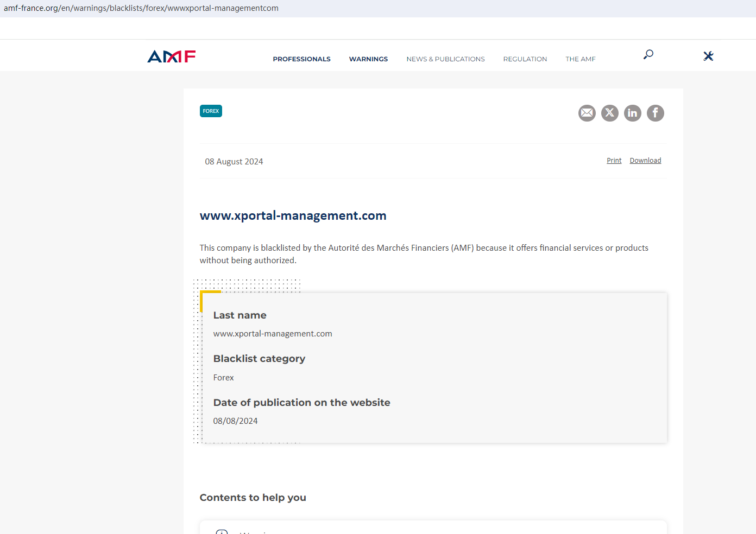Viewport: 756px width, 534px height.
Task: Open The AMF menu
Action: tap(580, 59)
